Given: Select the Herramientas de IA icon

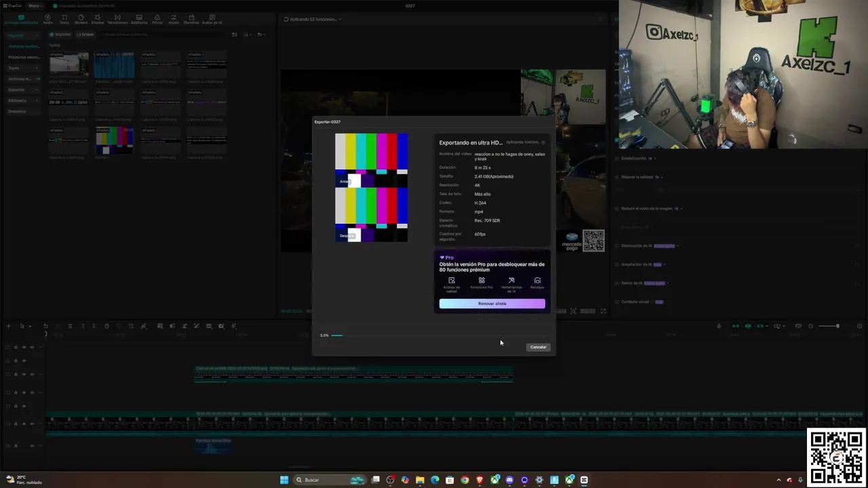Looking at the screenshot, I should pos(511,281).
